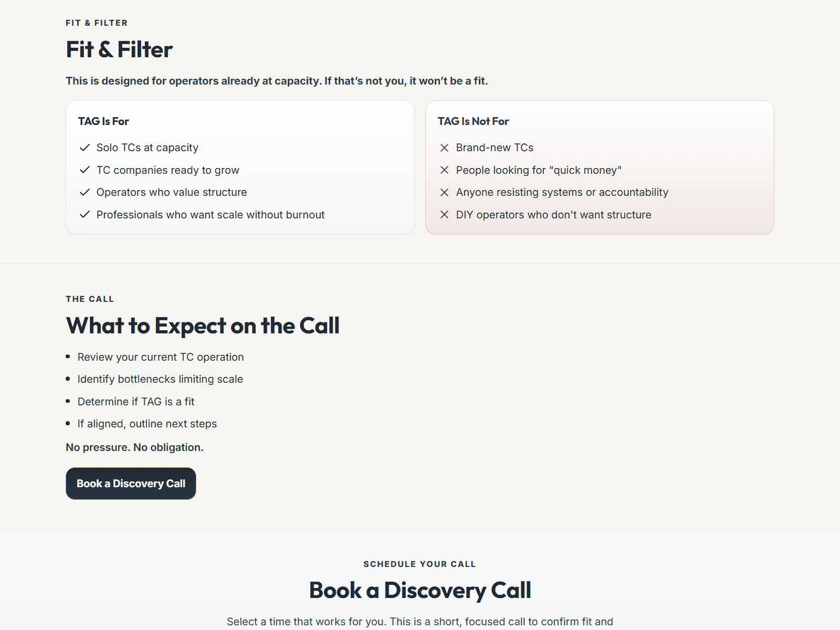This screenshot has height=630, width=840.
Task: Click Determine if TAG is a fit text
Action: coord(136,402)
